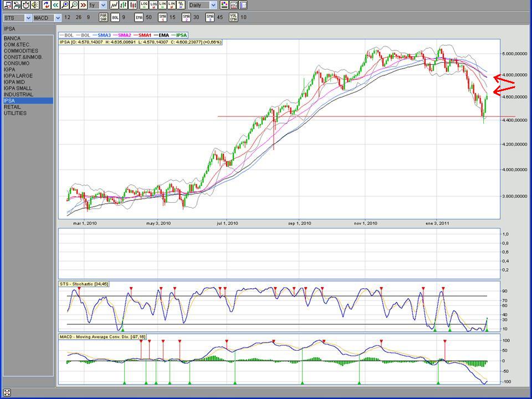532x399 pixels.
Task: Toggle the BOL Bollinger bands indicator
Action: (x=115, y=18)
